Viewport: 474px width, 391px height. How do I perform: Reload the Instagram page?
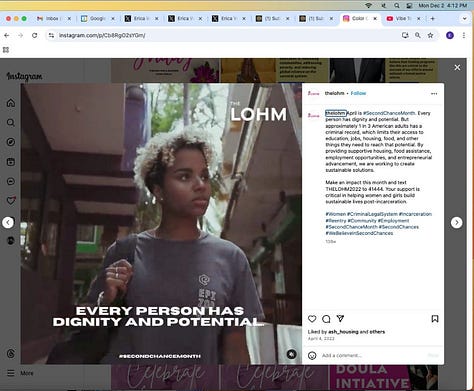[34, 35]
